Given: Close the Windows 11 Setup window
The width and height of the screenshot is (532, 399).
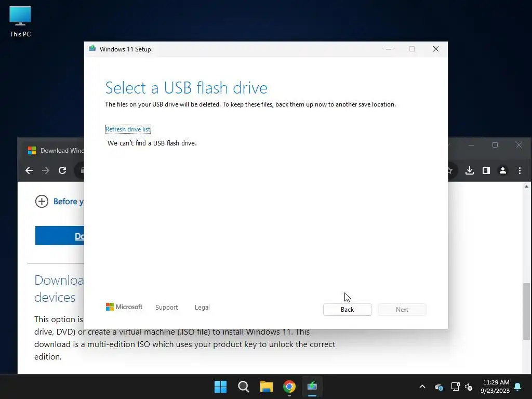Looking at the screenshot, I should coord(436,49).
